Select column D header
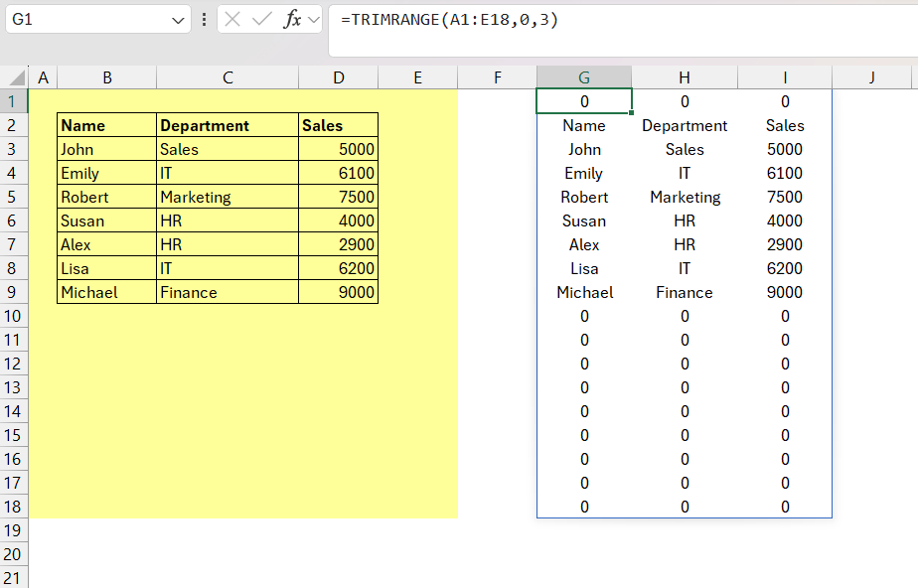Screen dimensions: 918x588 (x=339, y=77)
